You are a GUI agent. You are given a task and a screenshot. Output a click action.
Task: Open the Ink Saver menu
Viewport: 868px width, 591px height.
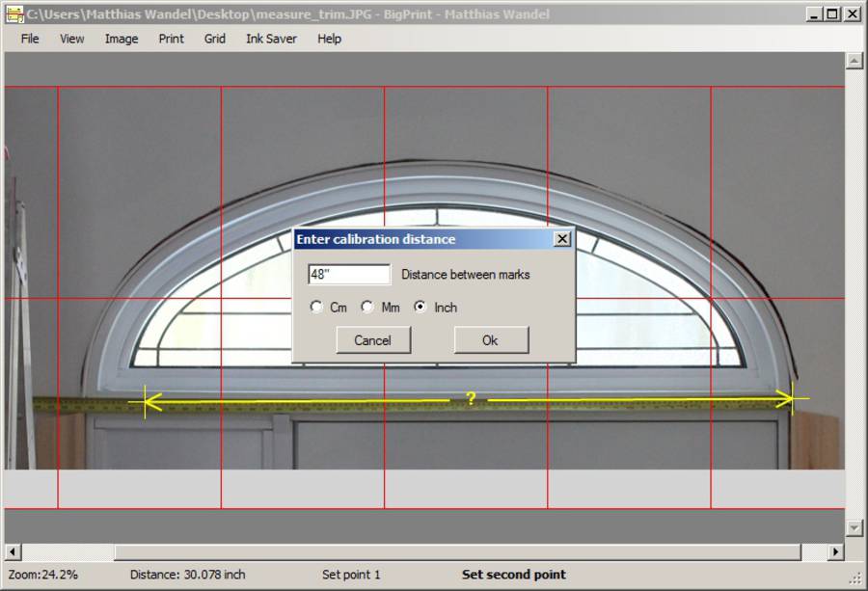click(271, 39)
